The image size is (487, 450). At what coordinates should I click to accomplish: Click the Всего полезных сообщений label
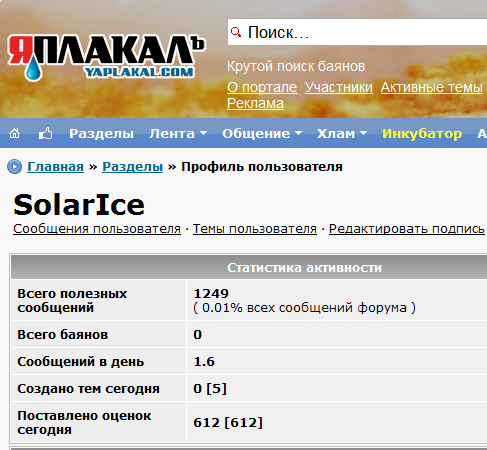click(x=72, y=300)
